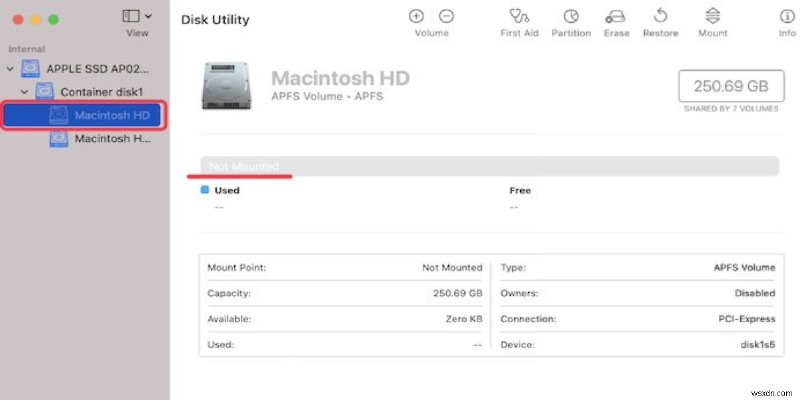Click the APPLE SSD drive icon
800x400 pixels.
coord(31,68)
